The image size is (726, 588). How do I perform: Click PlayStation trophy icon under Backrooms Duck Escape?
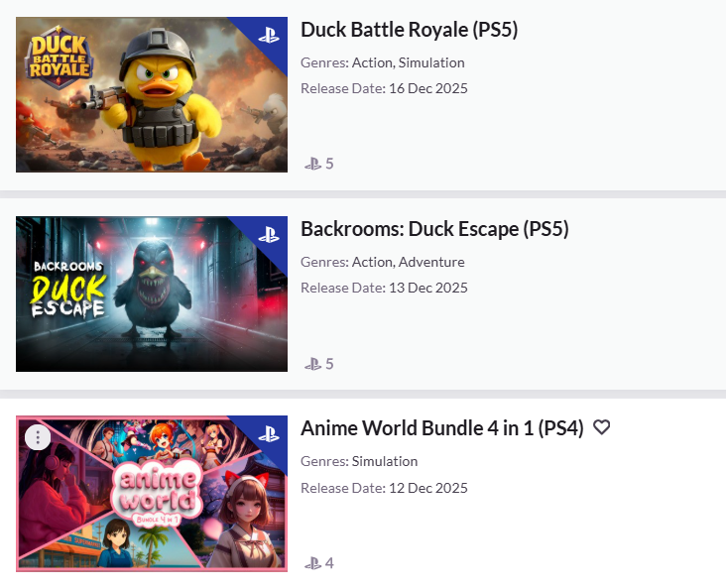313,364
